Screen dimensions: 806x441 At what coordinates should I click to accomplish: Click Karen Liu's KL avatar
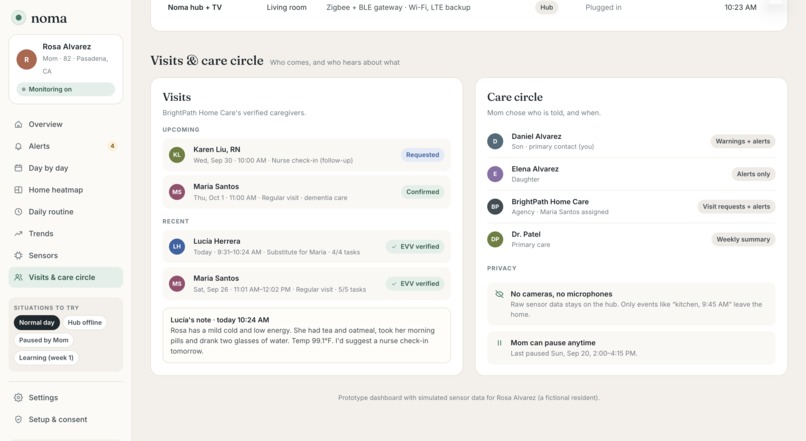tap(177, 155)
